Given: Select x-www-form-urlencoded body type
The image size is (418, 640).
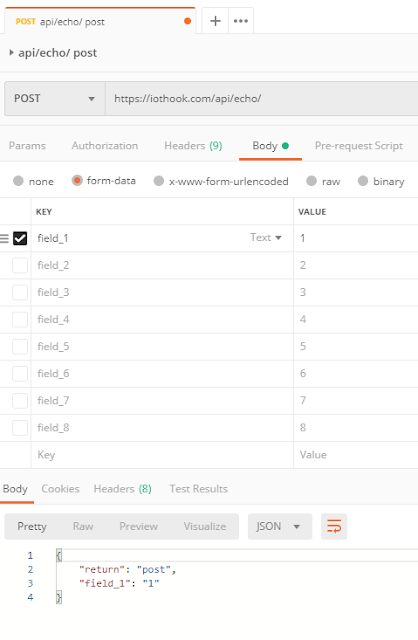Looking at the screenshot, I should [x=159, y=181].
